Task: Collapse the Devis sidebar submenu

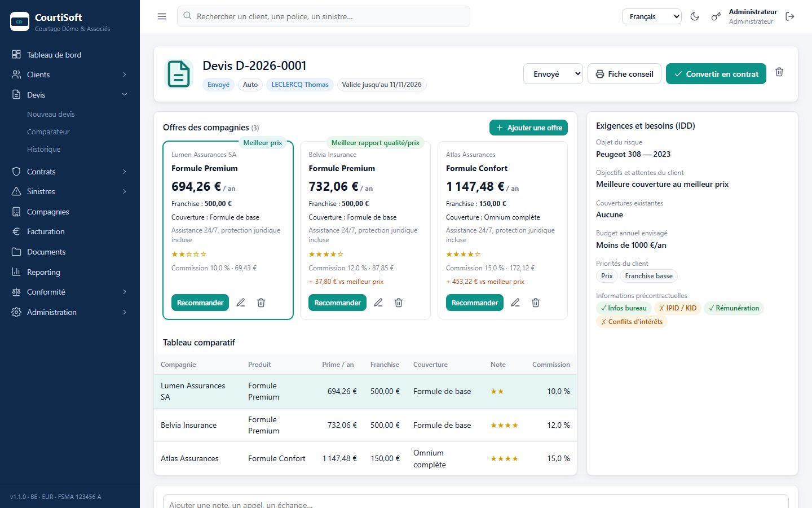Action: [x=70, y=95]
